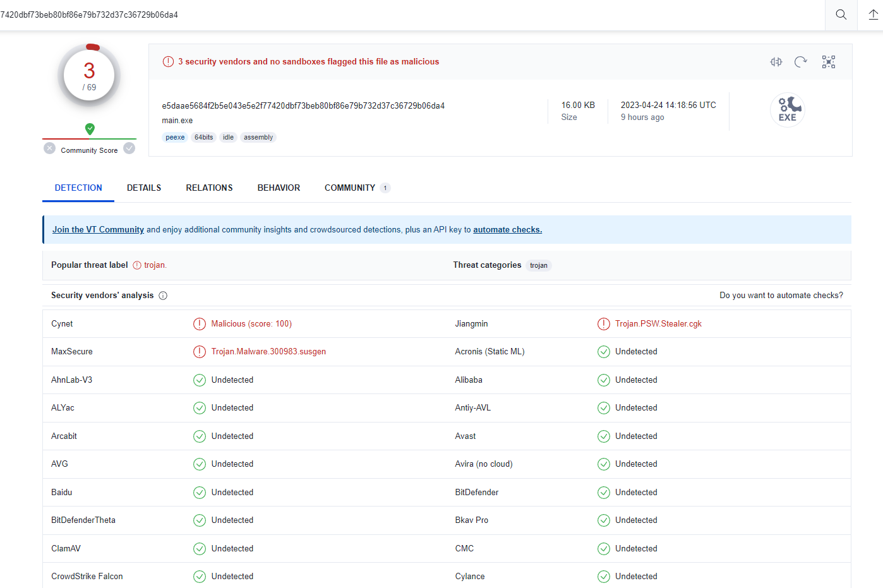Click the Avast undetected check icon

(x=604, y=436)
